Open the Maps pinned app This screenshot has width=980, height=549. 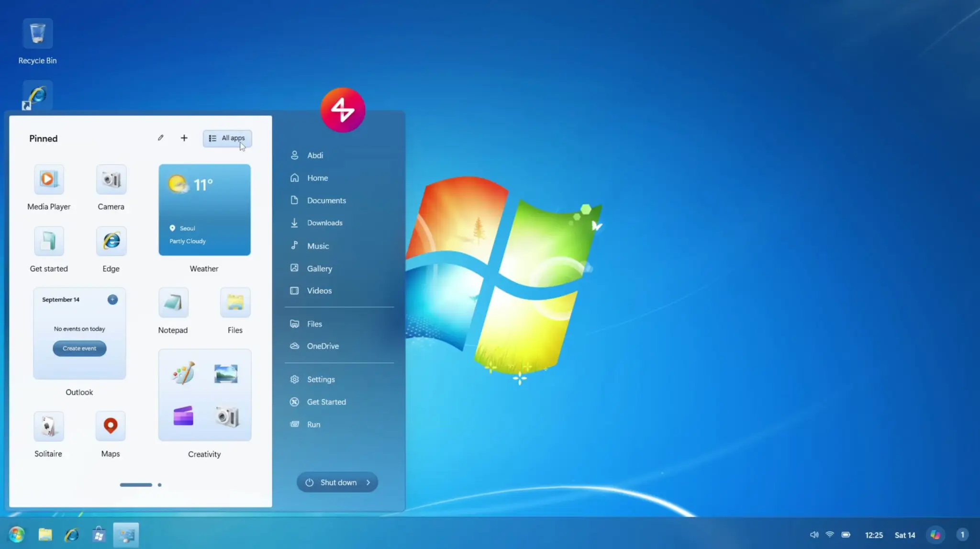(111, 426)
